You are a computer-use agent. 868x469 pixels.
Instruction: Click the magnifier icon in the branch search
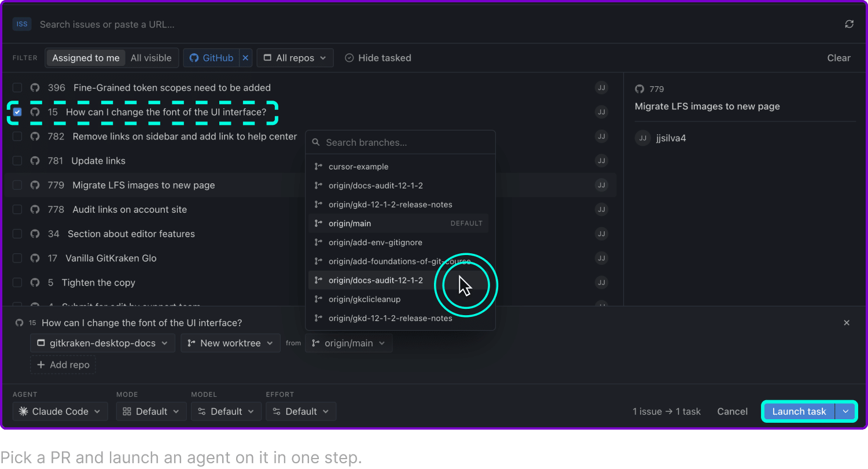pyautogui.click(x=316, y=142)
